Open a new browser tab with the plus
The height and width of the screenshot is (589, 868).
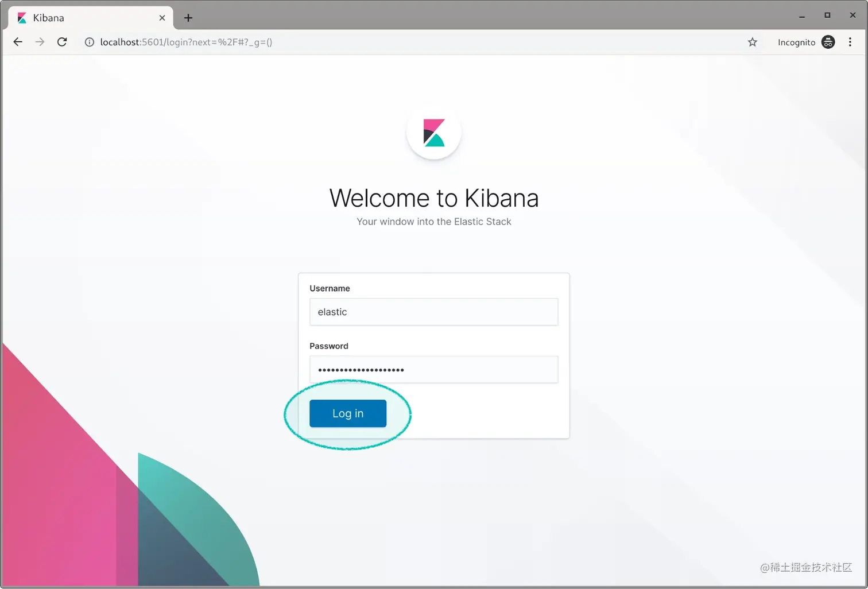click(x=188, y=18)
